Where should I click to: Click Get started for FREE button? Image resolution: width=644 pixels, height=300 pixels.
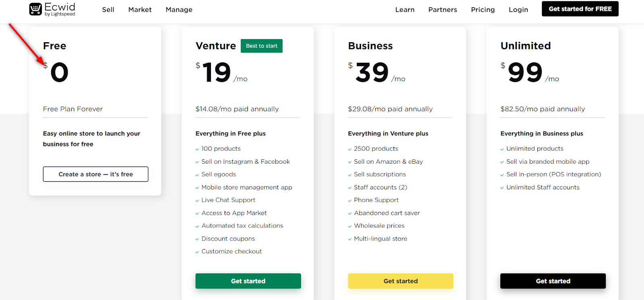[580, 8]
